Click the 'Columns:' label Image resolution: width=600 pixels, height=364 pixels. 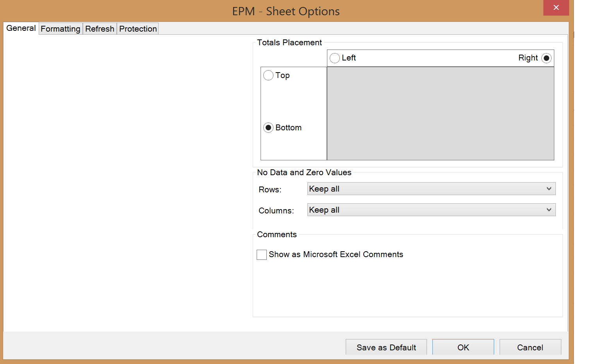point(276,211)
